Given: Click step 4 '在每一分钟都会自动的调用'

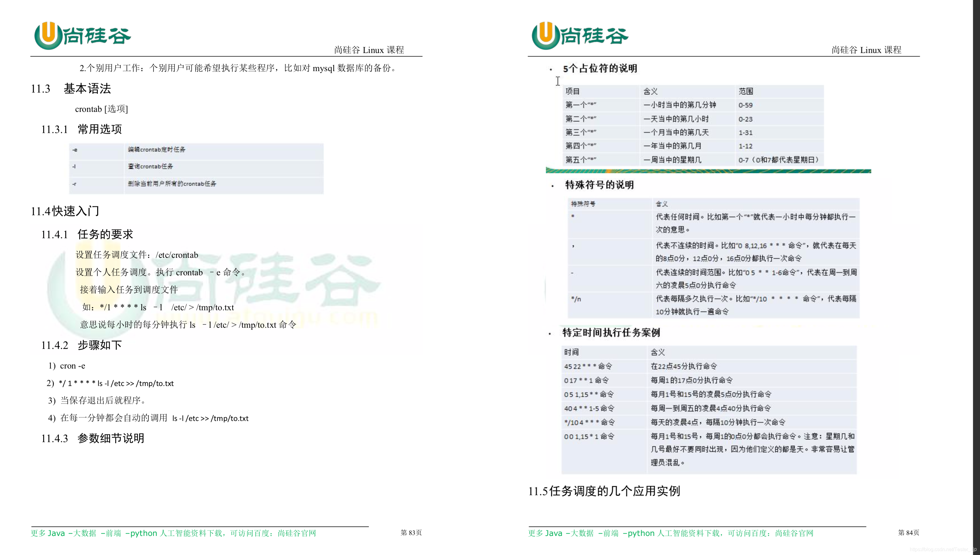Looking at the screenshot, I should [x=148, y=418].
